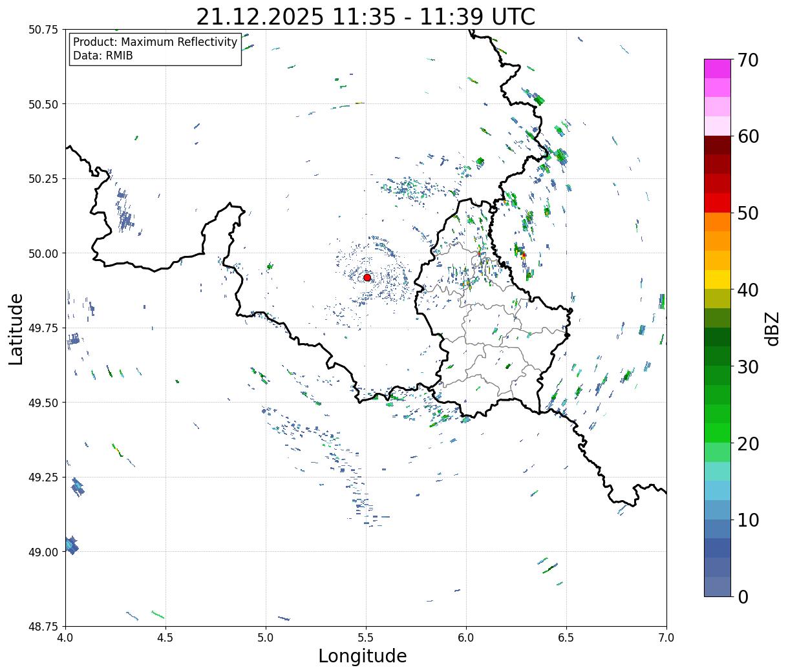This screenshot has height=672, width=788.
Task: Click the blue echo blob at 49.00 latitude left edge
Action: pos(71,545)
